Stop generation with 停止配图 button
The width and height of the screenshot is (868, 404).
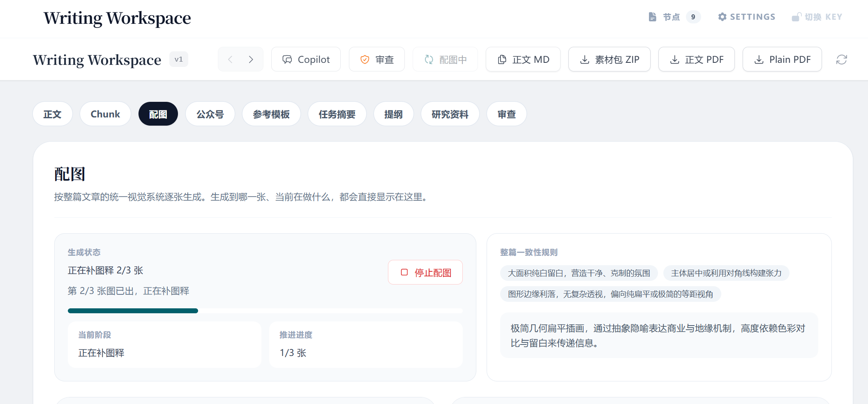pyautogui.click(x=425, y=273)
